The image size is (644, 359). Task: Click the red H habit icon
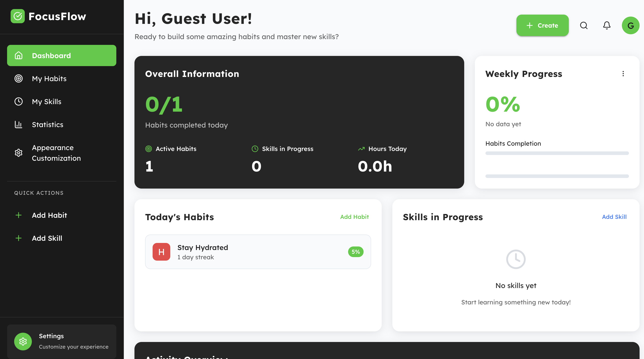161,252
